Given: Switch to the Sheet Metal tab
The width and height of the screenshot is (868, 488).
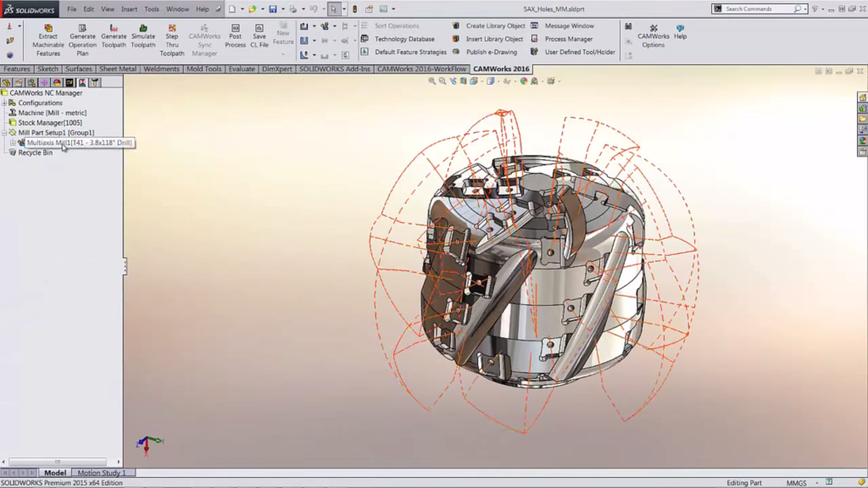Looking at the screenshot, I should point(117,69).
